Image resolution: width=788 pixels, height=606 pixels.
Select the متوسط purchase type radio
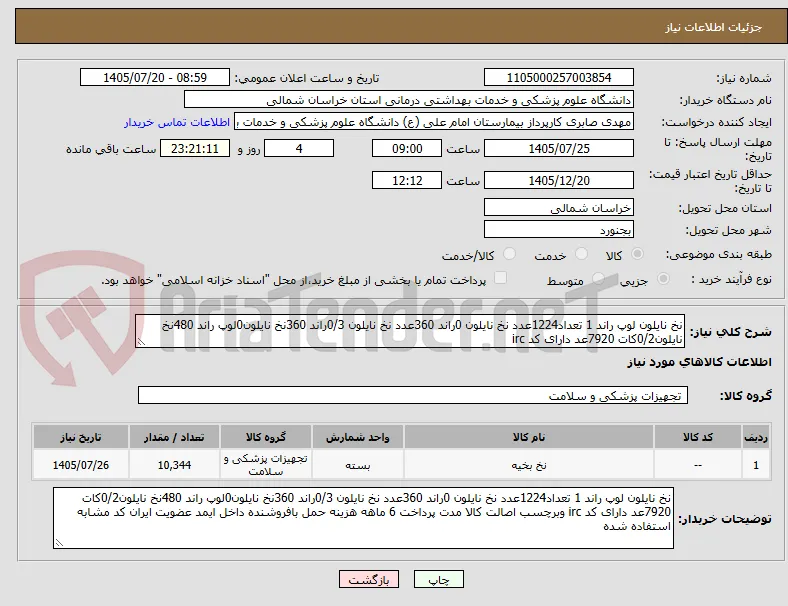coord(598,278)
